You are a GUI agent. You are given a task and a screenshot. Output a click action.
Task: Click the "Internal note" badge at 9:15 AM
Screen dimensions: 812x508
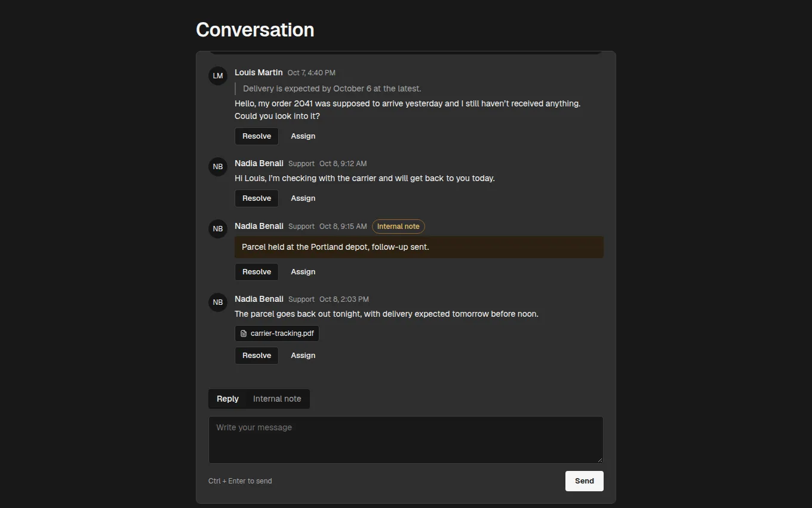(398, 227)
